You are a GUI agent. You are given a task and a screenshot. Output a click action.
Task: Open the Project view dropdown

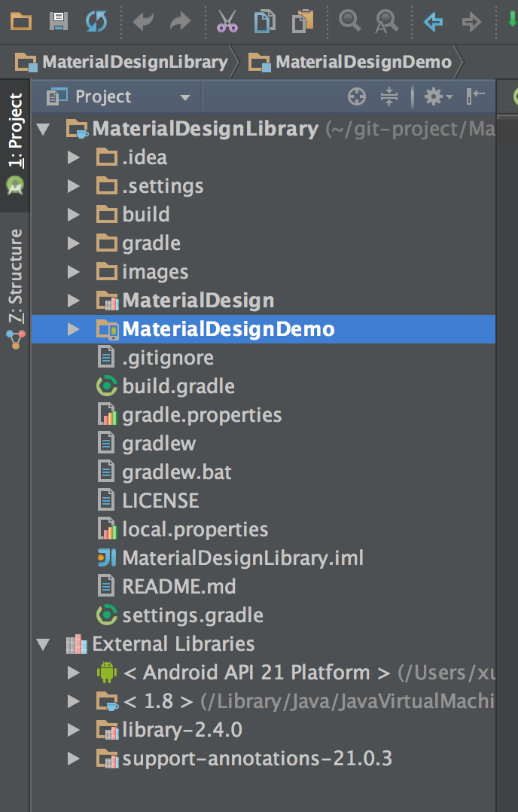click(x=118, y=96)
